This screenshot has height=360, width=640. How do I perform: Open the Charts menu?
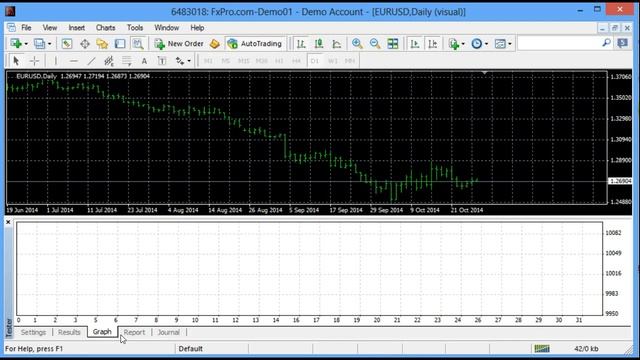105,28
